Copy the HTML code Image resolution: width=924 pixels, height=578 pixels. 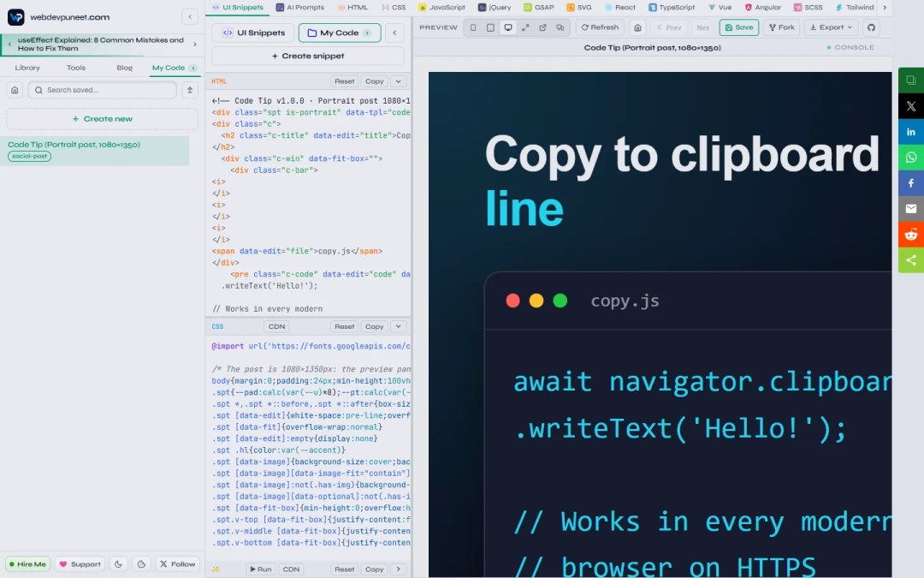point(374,81)
